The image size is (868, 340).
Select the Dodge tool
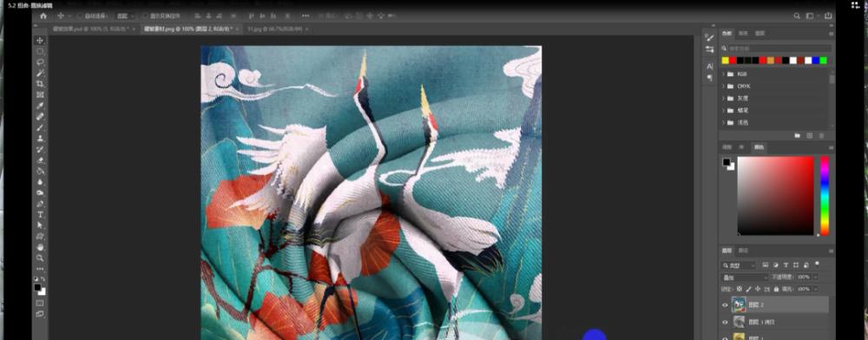point(40,193)
